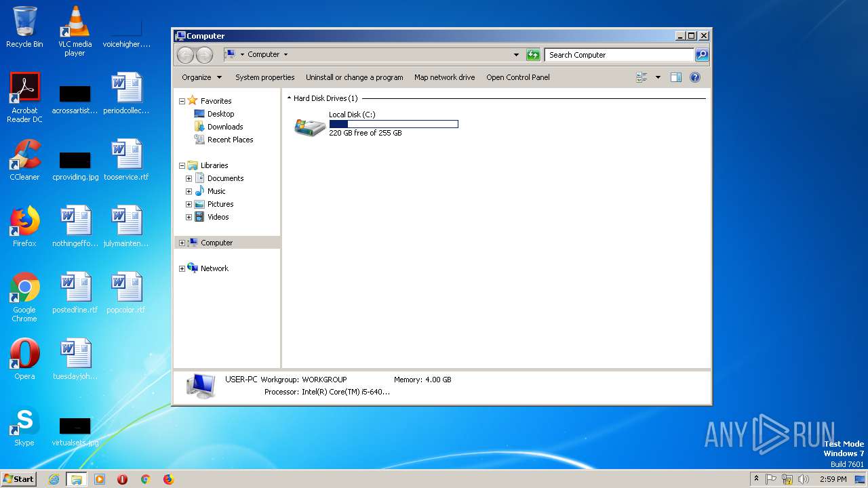Open Firefox from the taskbar

pyautogui.click(x=168, y=479)
